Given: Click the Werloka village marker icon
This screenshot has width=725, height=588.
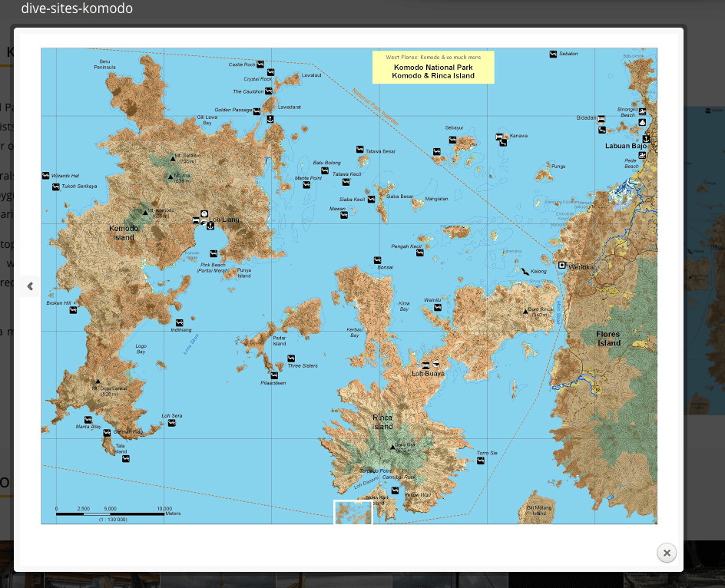Looking at the screenshot, I should pos(562,265).
